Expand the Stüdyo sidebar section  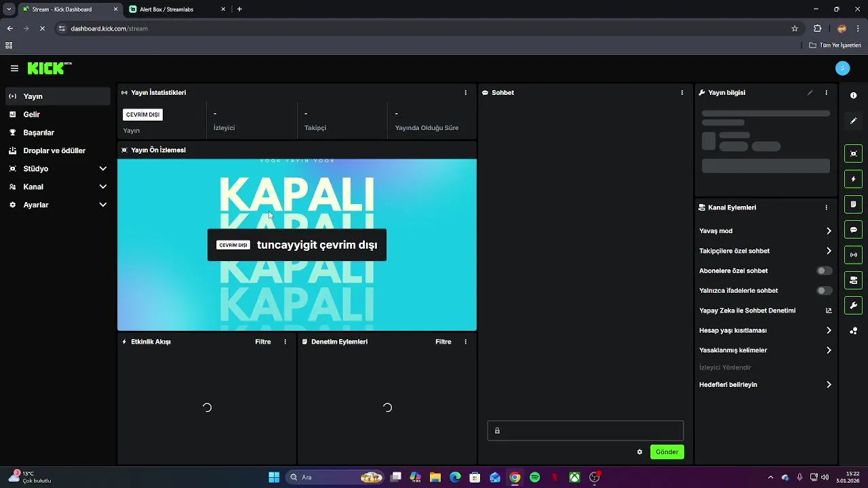[x=58, y=169]
